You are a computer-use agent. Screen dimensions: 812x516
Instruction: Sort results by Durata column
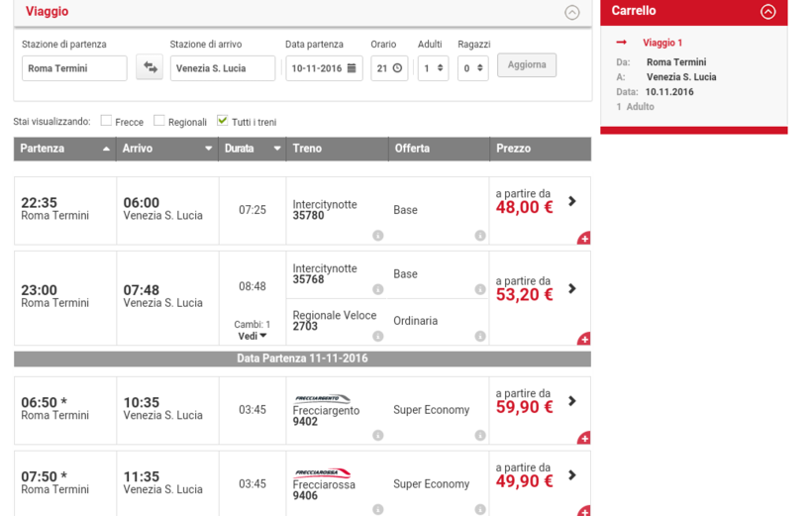tap(253, 149)
